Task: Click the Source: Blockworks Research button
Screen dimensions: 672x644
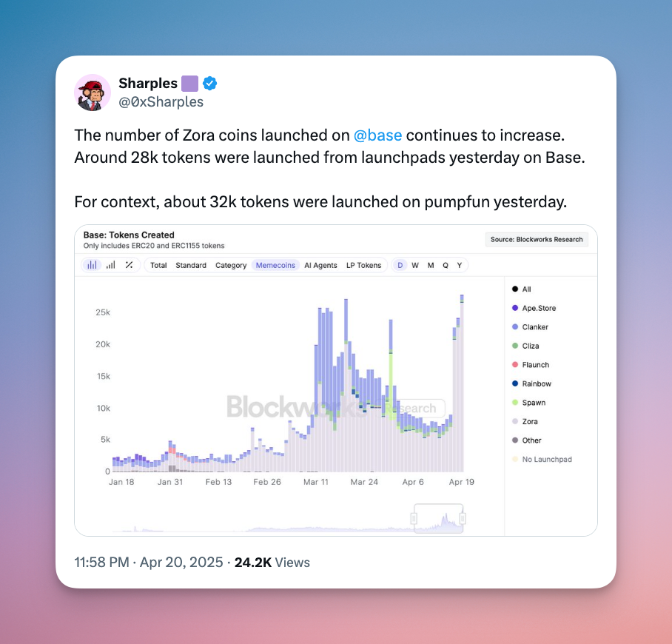Action: (x=537, y=239)
